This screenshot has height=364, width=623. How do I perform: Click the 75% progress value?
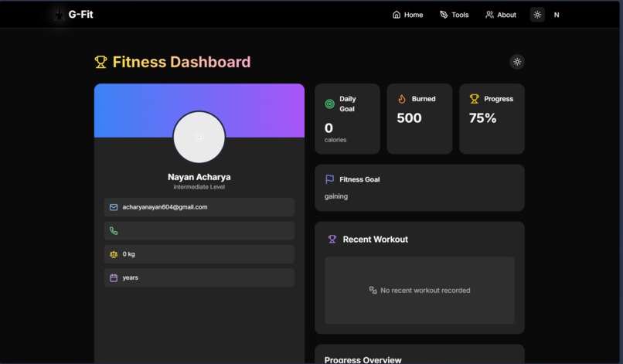pyautogui.click(x=483, y=118)
